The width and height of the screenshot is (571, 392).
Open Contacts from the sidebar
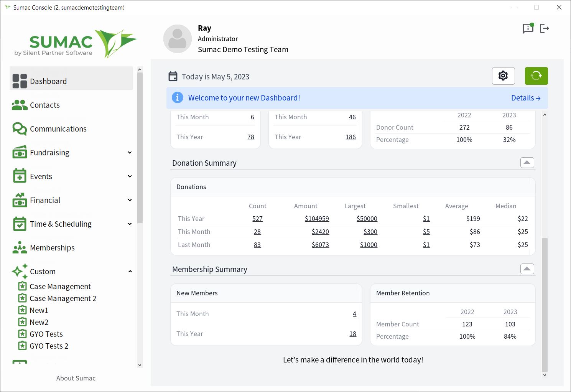point(45,105)
